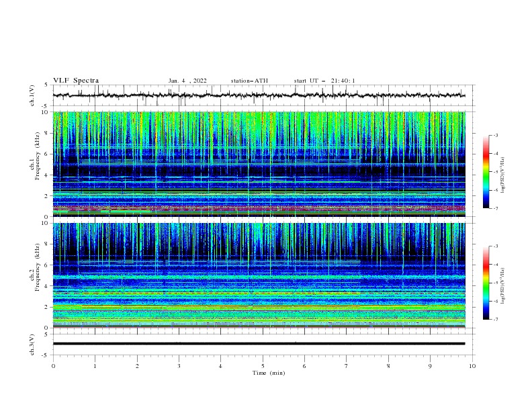Click the ch.2 spectrogram at 5 min, 2 kHz
Image resolution: width=532 pixels, height=411 pixels.
[263, 307]
